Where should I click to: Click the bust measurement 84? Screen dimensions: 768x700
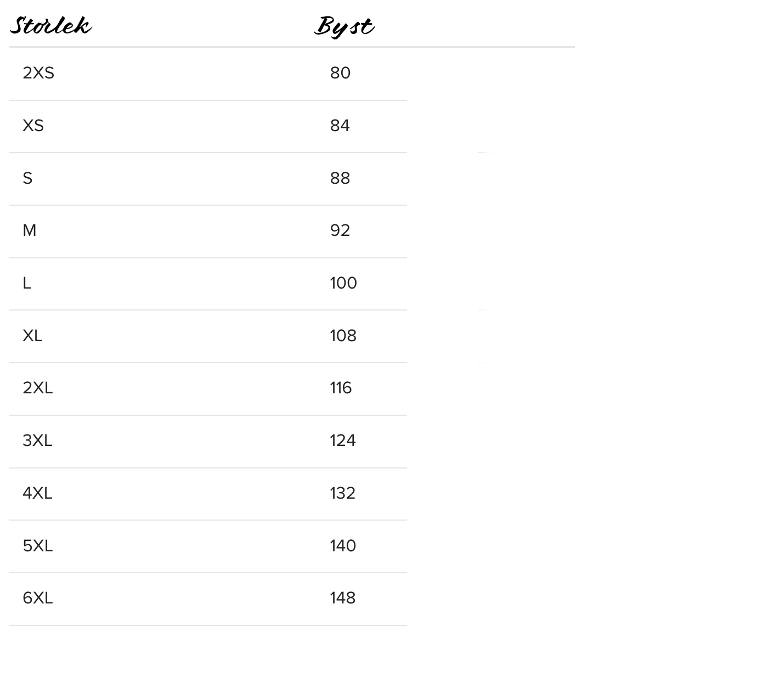(x=340, y=126)
